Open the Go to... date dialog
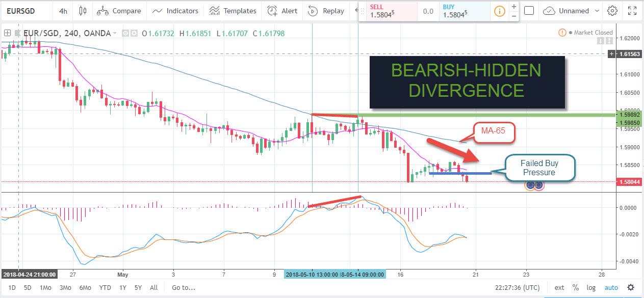 pyautogui.click(x=184, y=287)
